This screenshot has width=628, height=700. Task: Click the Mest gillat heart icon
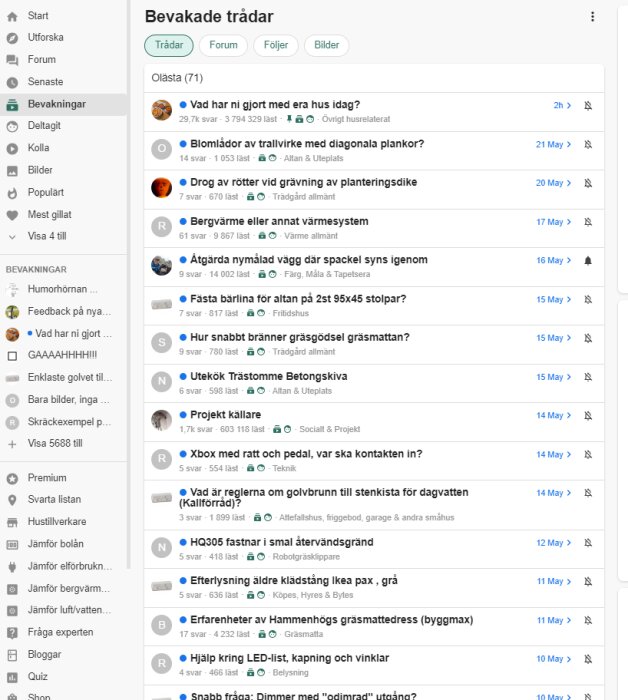pos(12,215)
